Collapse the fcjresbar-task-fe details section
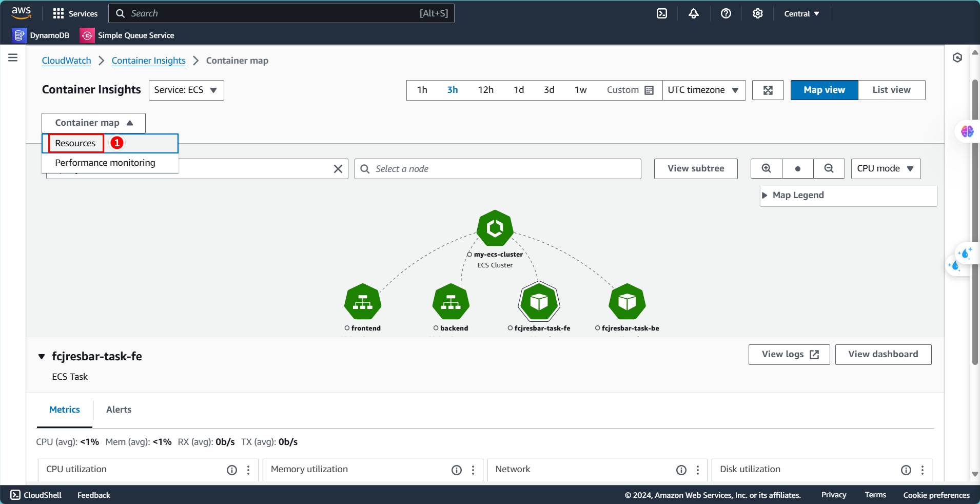Viewport: 980px width, 504px height. pyautogui.click(x=42, y=357)
